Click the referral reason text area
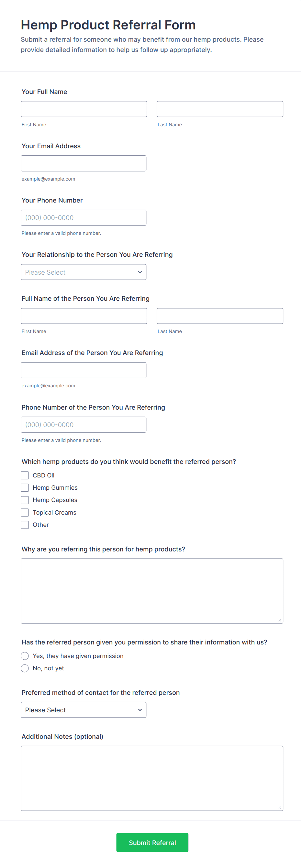The height and width of the screenshot is (868, 301). 152,591
